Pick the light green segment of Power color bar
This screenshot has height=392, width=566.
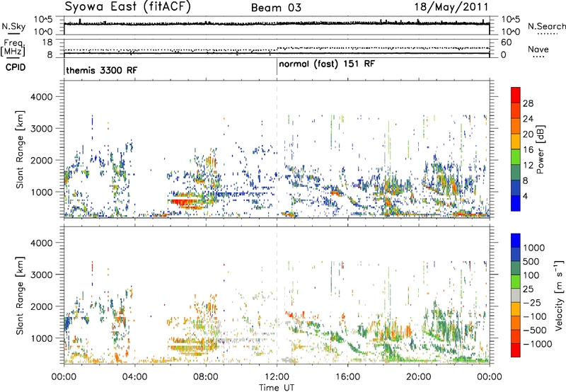click(x=516, y=157)
